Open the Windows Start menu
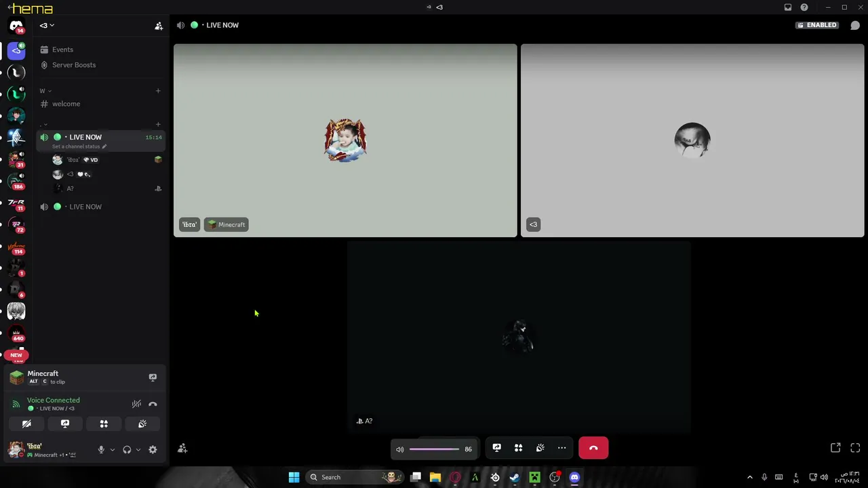868x488 pixels. point(294,477)
